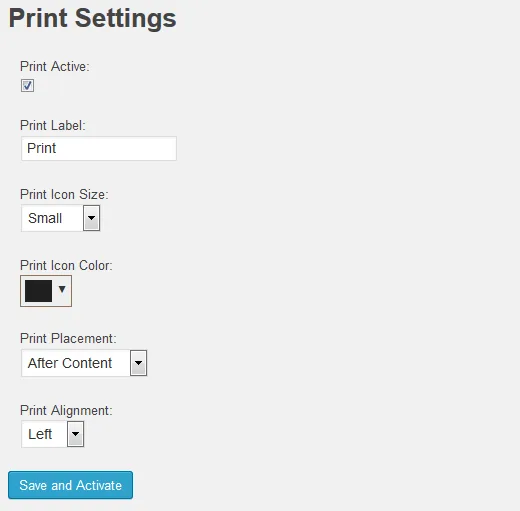Viewport: 520px width, 511px height.
Task: Open the Print Placement dropdown showing After Content
Action: (84, 363)
